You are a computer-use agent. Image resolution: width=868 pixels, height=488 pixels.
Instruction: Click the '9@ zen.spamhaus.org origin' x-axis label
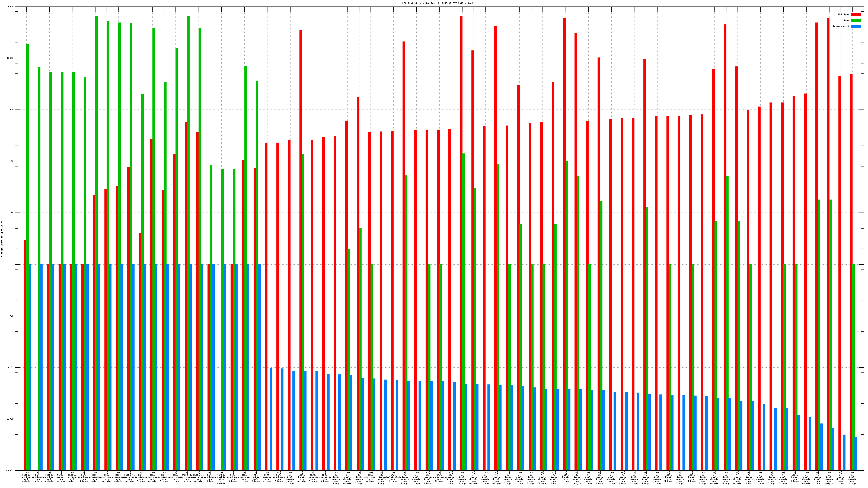tap(38, 477)
